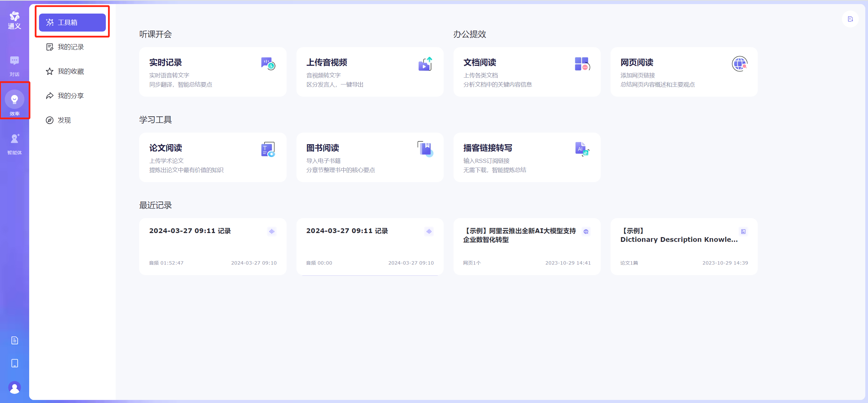The width and height of the screenshot is (868, 403).
Task: Click the globe icon on 网页阅读 card
Action: [739, 64]
